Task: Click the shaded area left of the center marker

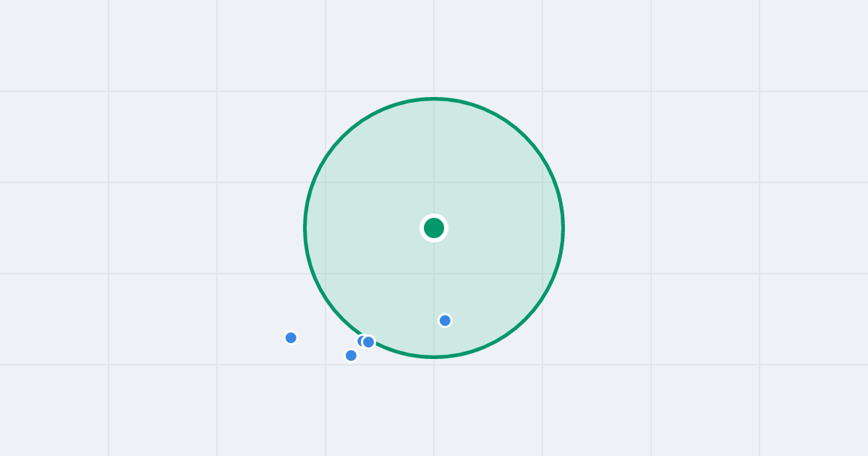Action: click(362, 228)
